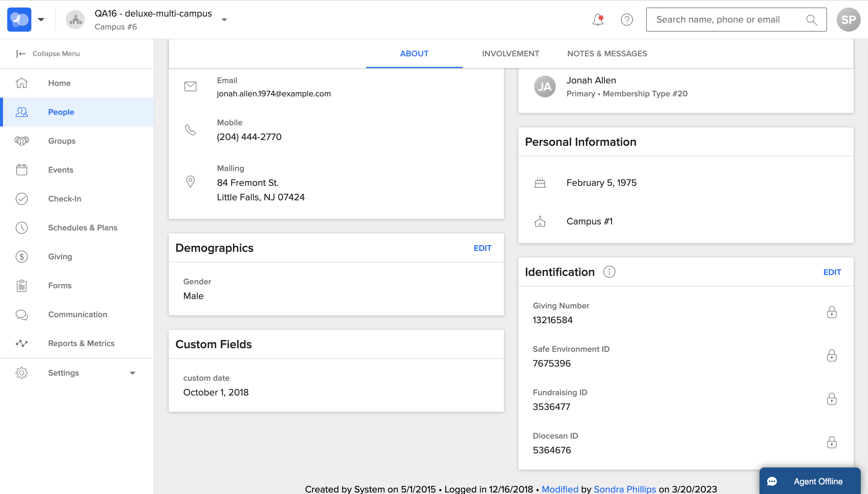868x494 pixels.
Task: Open Reports & Metrics
Action: coord(81,343)
